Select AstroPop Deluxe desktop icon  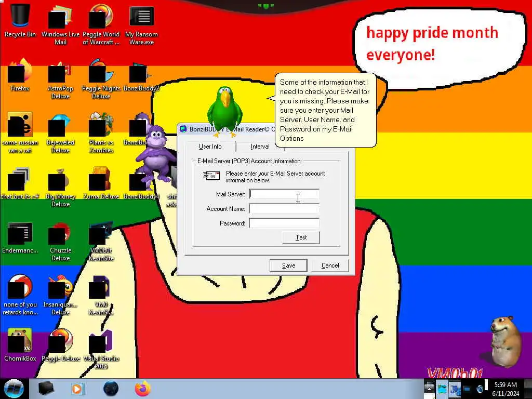click(x=60, y=79)
